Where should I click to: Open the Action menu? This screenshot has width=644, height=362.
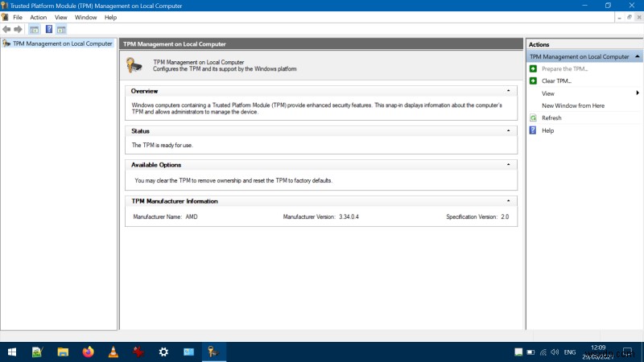pos(38,17)
